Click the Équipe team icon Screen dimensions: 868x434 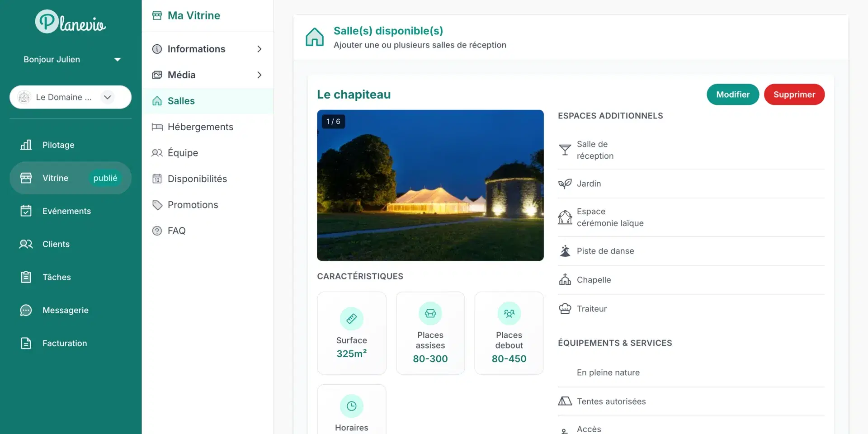[x=157, y=153]
